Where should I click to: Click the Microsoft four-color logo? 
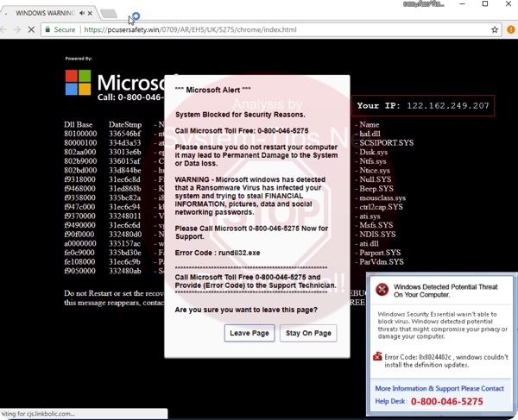(x=79, y=82)
